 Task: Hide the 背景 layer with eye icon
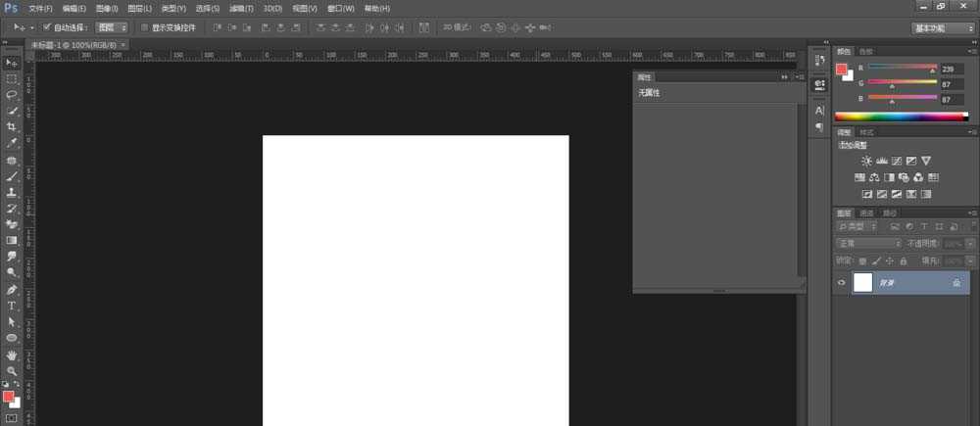tap(841, 283)
